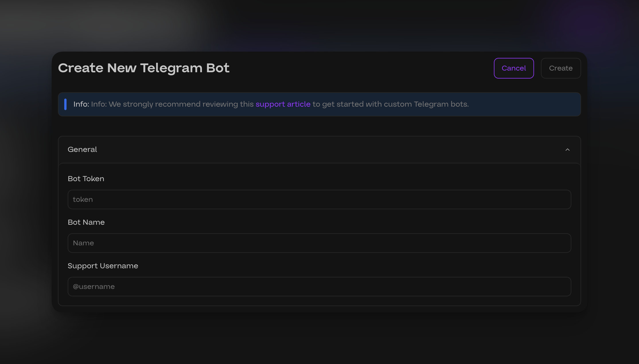The image size is (639, 364).
Task: Cancel the Telegram bot creation
Action: click(513, 68)
